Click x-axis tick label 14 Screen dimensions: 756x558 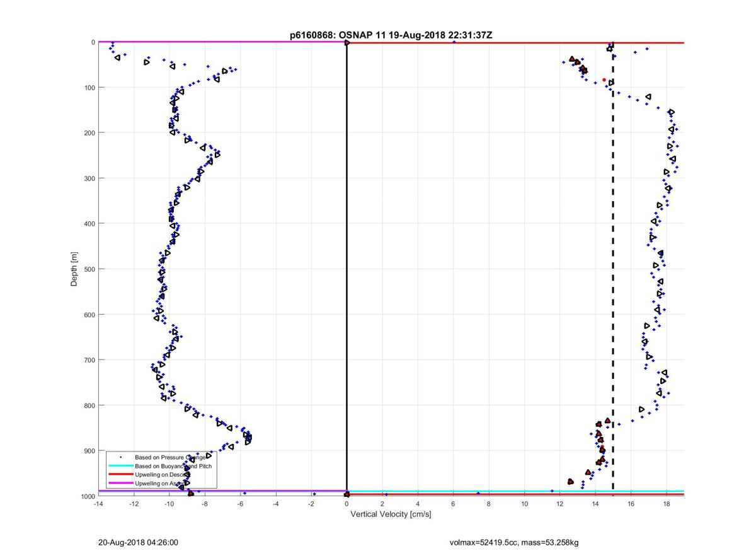pyautogui.click(x=596, y=504)
